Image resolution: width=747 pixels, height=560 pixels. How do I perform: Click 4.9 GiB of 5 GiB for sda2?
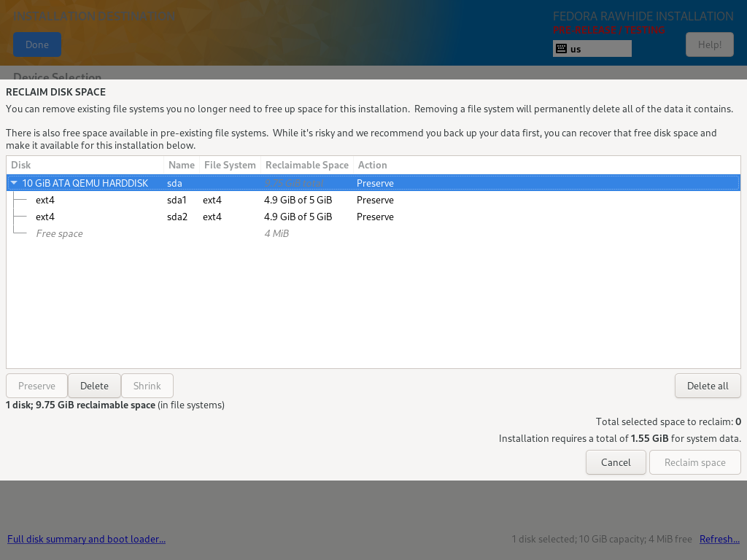(x=298, y=217)
